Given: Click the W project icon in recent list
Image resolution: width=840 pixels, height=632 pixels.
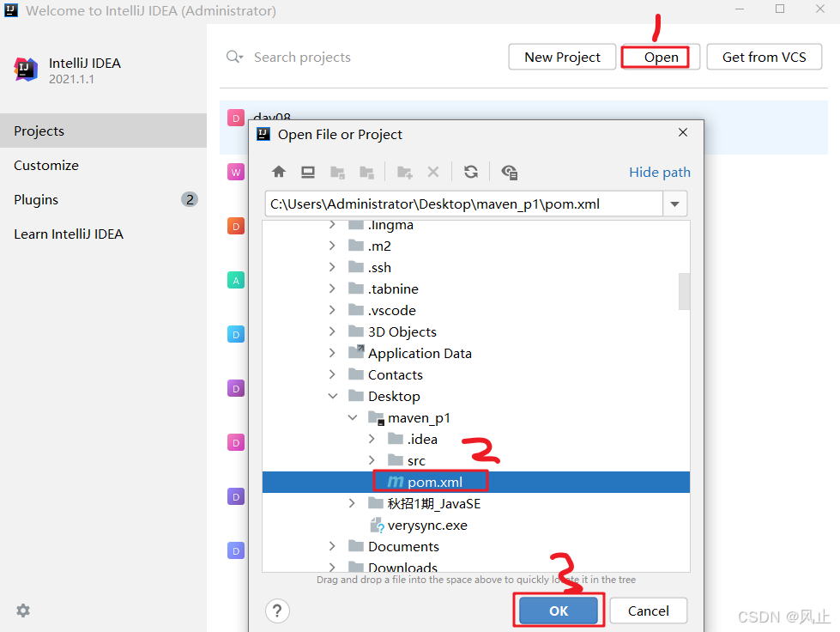Looking at the screenshot, I should pos(236,172).
